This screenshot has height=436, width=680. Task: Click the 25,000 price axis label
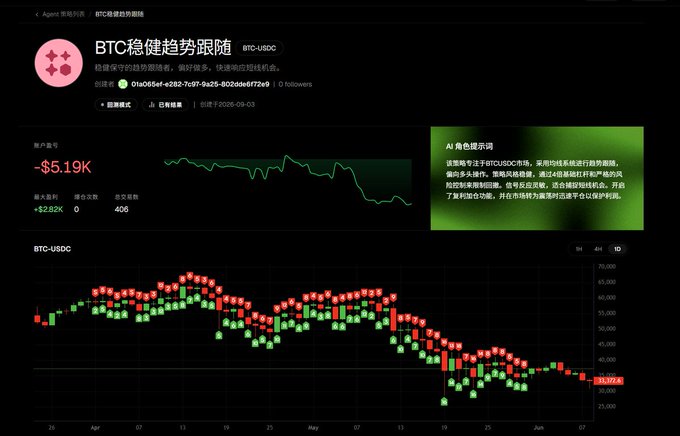pos(607,406)
